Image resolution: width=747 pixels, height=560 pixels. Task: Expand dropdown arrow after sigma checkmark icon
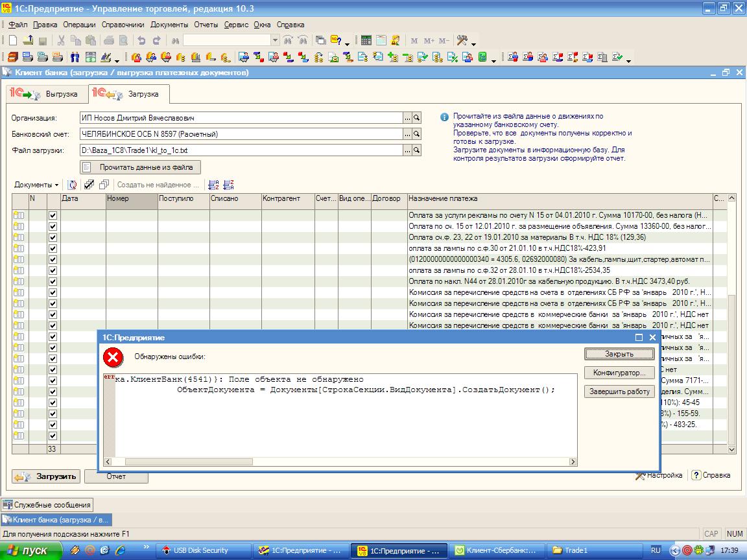point(628,60)
